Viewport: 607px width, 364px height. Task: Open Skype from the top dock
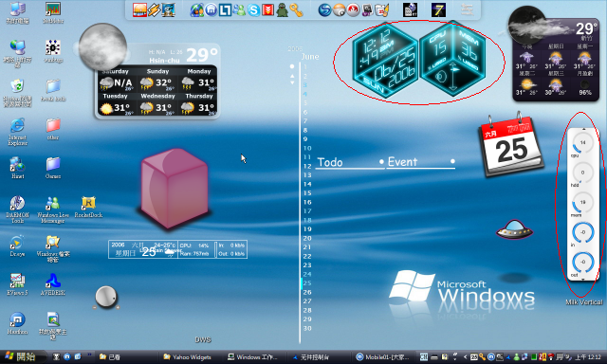click(253, 10)
